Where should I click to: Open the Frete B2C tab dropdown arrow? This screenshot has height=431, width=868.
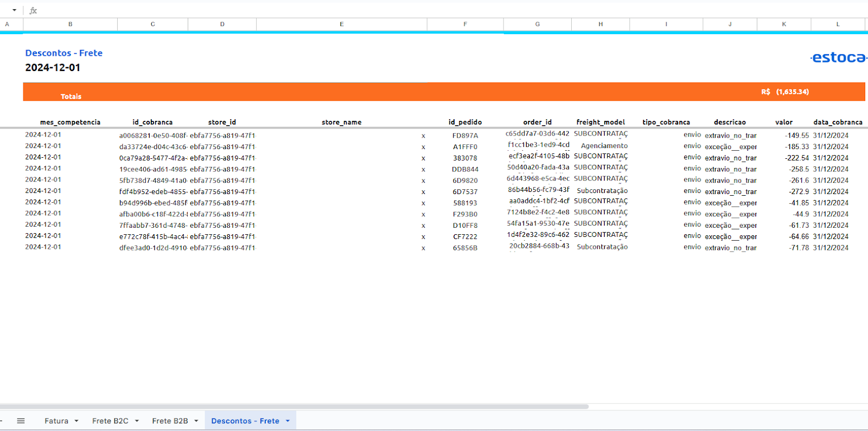pyautogui.click(x=137, y=421)
